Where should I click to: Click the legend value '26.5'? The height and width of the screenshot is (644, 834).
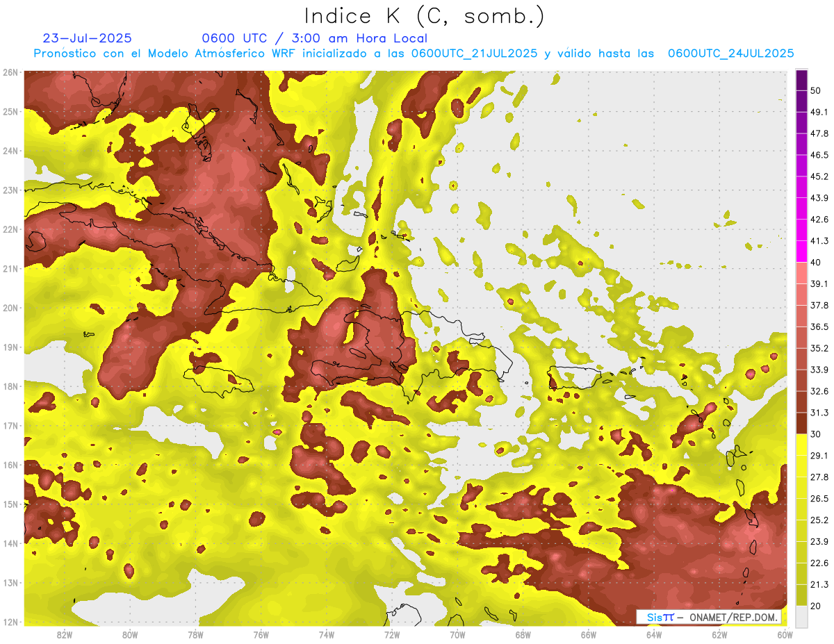(819, 499)
